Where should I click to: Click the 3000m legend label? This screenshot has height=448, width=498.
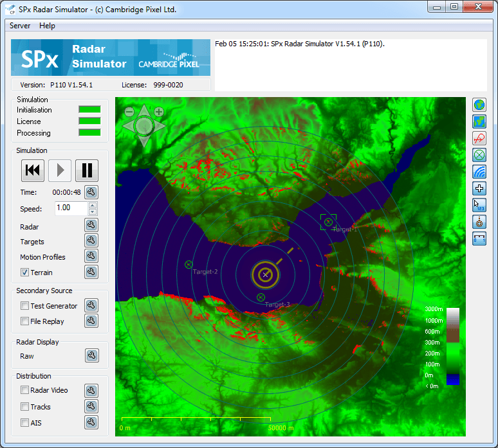[434, 309]
